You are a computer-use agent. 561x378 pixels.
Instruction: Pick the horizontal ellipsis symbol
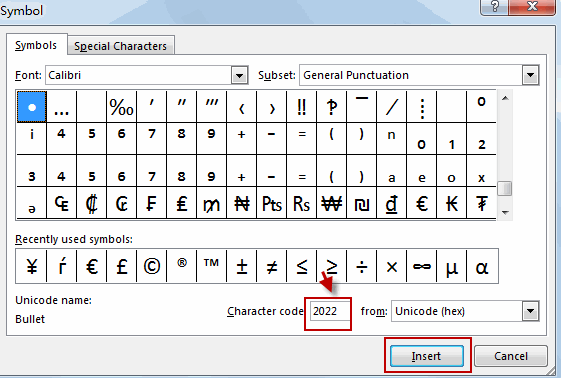click(x=62, y=107)
